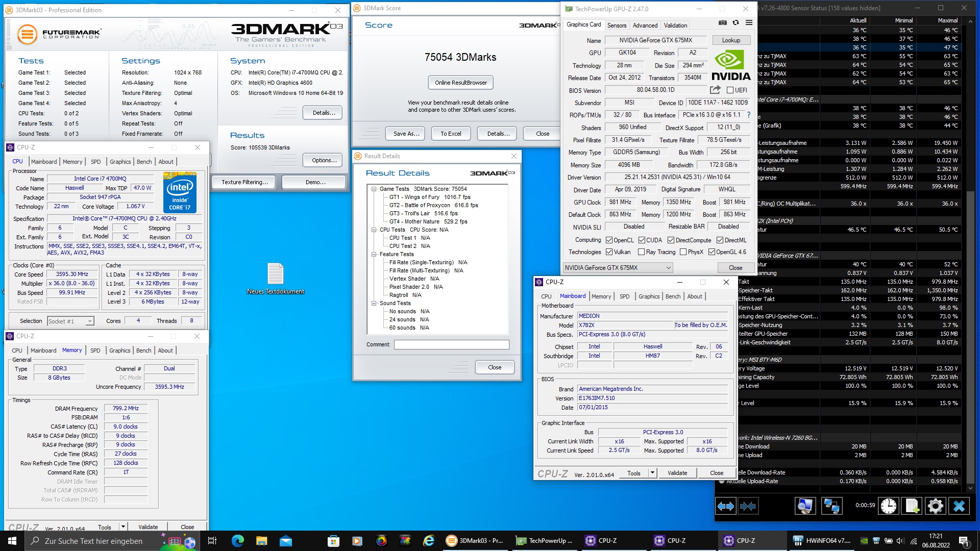Open Graphics tab in Memory CPU-Z window

pos(119,350)
